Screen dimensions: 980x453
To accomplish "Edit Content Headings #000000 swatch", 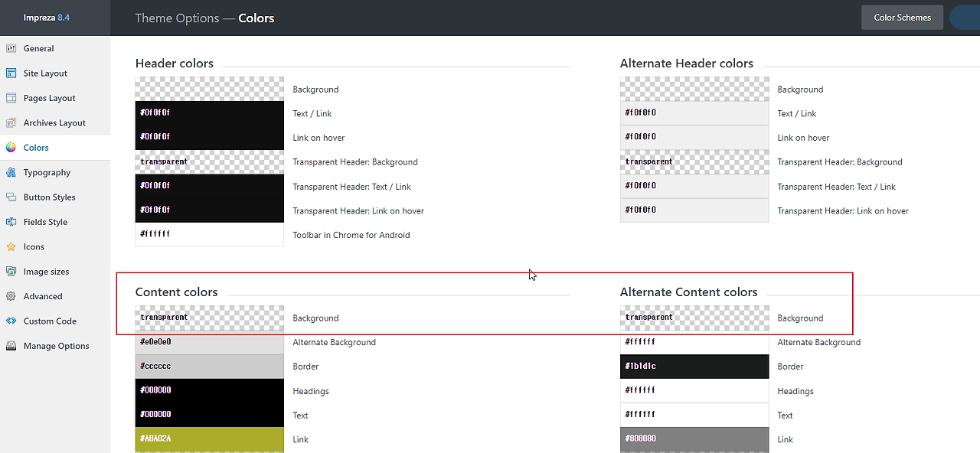I will click(210, 390).
